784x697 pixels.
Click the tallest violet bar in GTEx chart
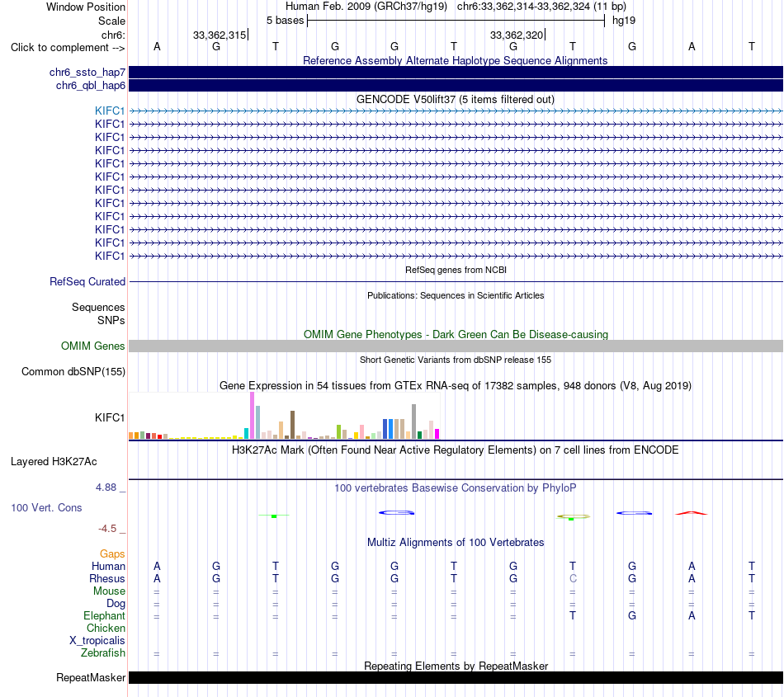point(252,416)
